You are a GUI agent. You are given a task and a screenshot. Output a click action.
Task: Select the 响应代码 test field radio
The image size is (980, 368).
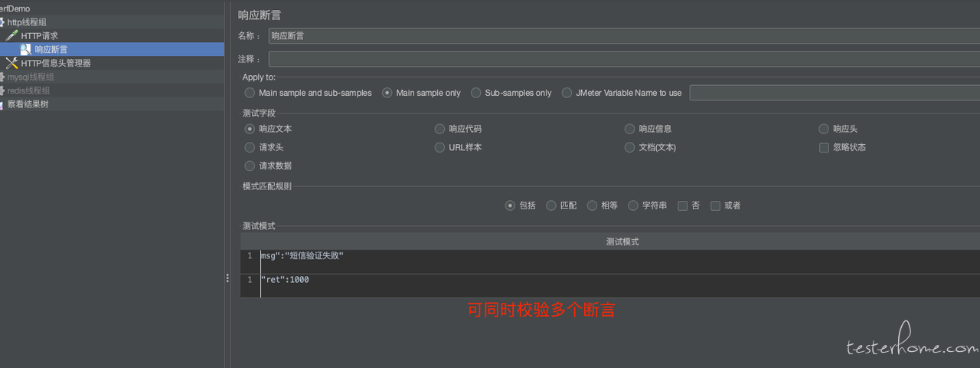439,129
